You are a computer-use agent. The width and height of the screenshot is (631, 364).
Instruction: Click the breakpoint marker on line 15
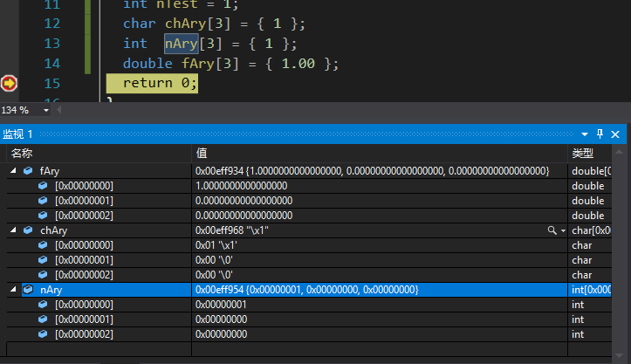(x=9, y=83)
